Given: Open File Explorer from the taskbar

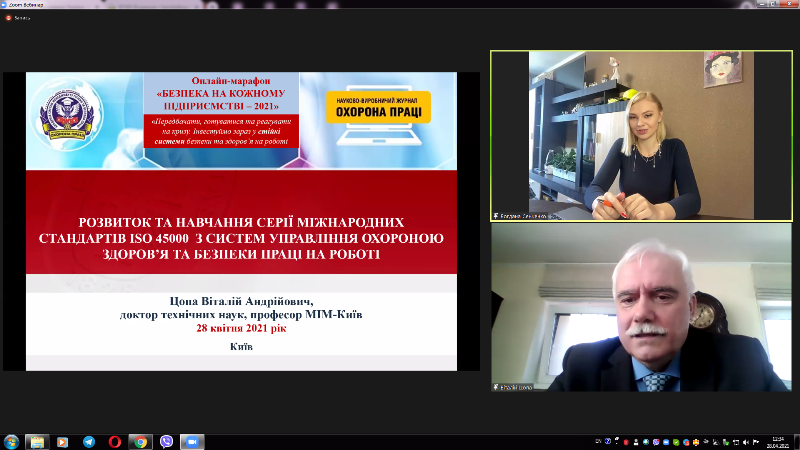Looking at the screenshot, I should click(37, 441).
